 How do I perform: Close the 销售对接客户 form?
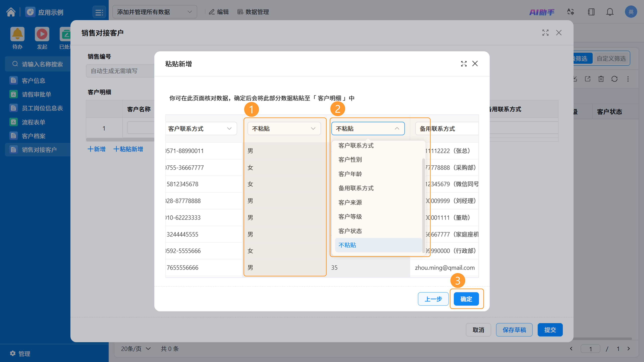point(559,33)
